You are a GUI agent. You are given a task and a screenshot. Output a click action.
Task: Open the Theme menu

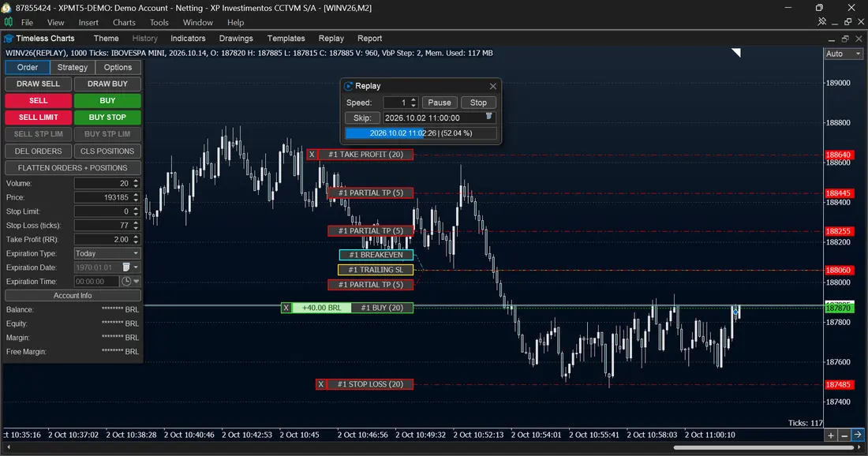[x=107, y=38]
